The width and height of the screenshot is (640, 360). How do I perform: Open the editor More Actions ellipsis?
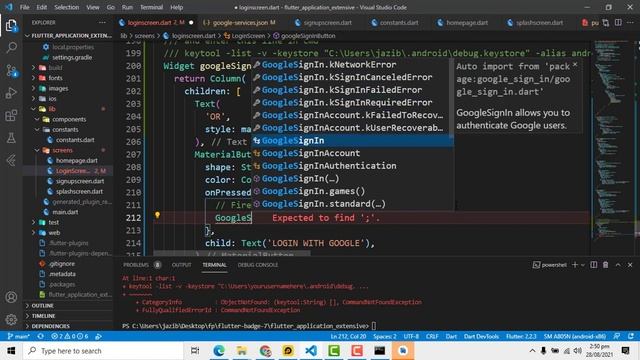point(631,22)
